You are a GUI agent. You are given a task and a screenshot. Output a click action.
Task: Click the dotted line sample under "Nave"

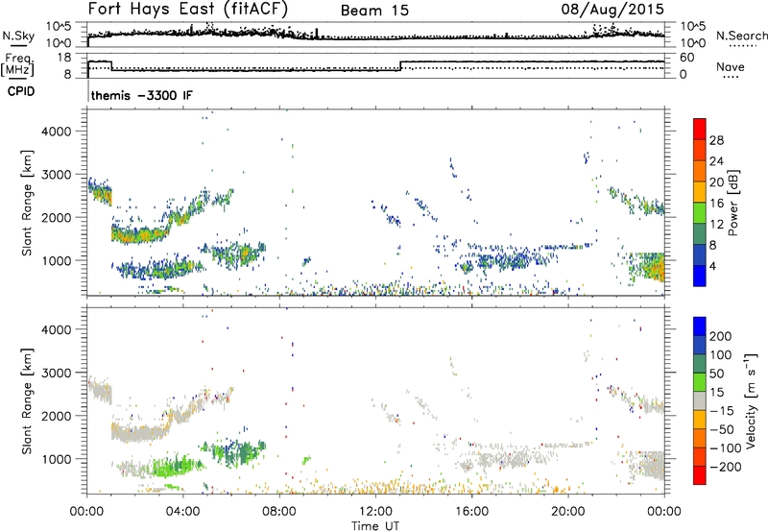point(731,78)
